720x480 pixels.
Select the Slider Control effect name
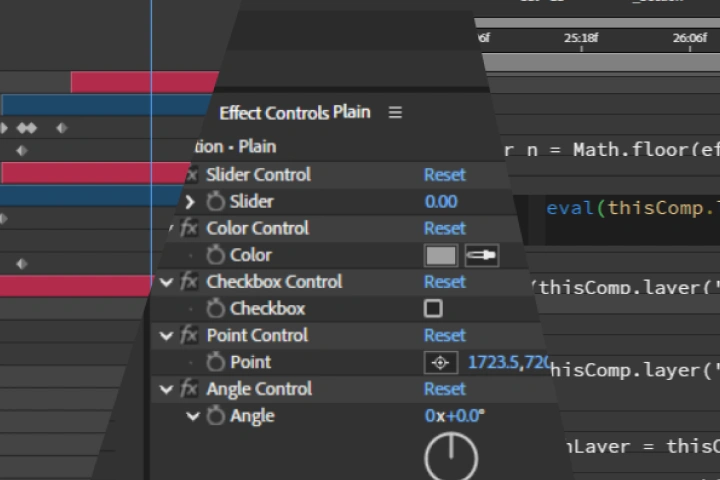259,175
